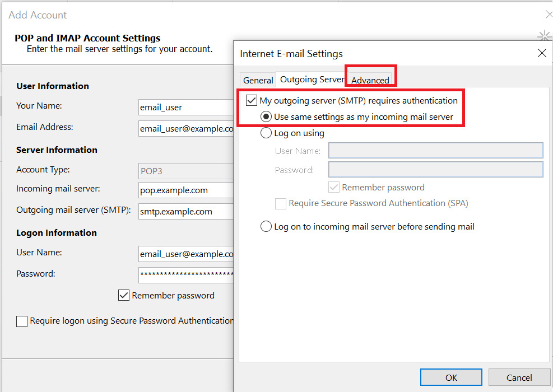This screenshot has height=392, width=553.
Task: Choose the Log on using option
Action: [266, 133]
